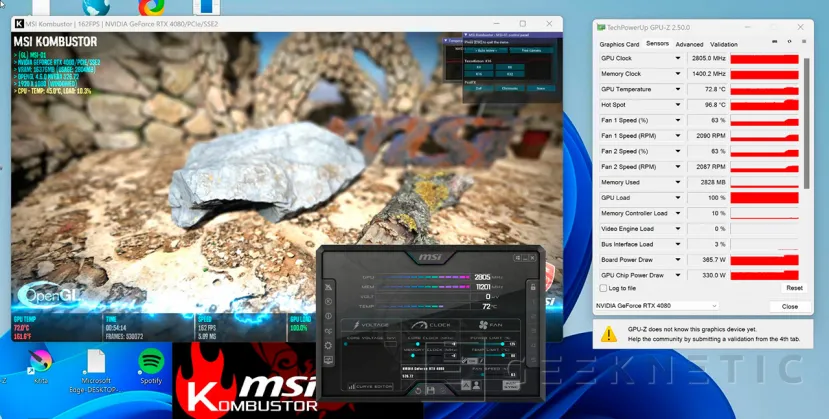Click Windows logo icon in Afterburner title
The height and width of the screenshot is (419, 829).
click(518, 258)
